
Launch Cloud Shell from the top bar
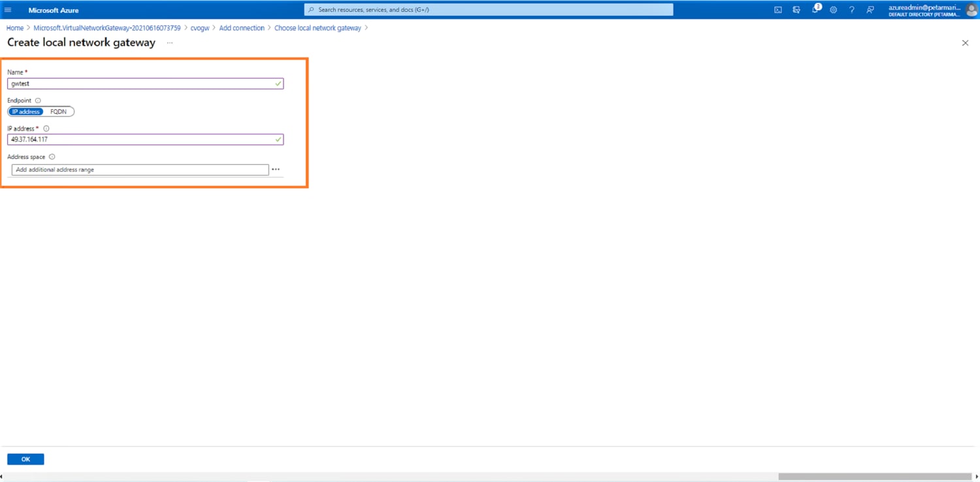[x=777, y=10]
